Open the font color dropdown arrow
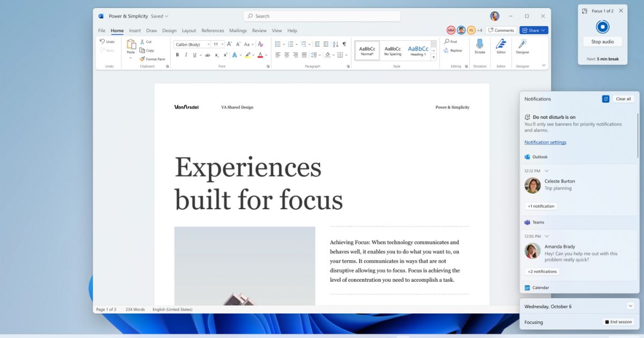This screenshot has width=644, height=338. [266, 55]
